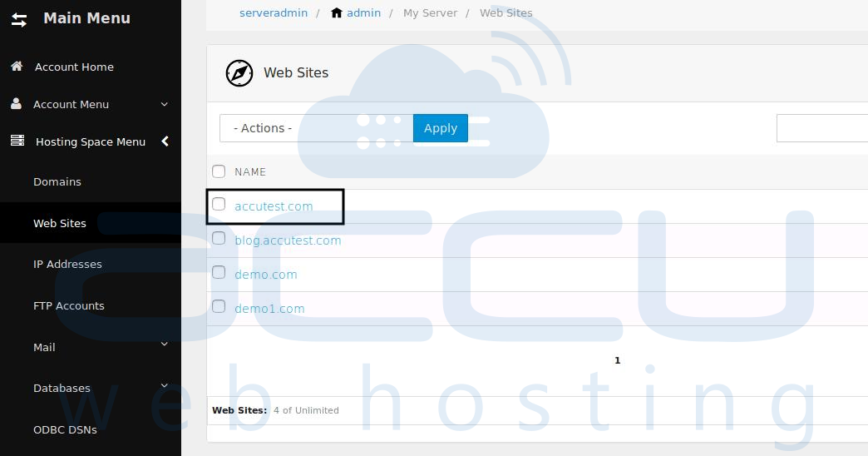This screenshot has height=456, width=868.
Task: Open the accutest.com website link
Action: (274, 206)
